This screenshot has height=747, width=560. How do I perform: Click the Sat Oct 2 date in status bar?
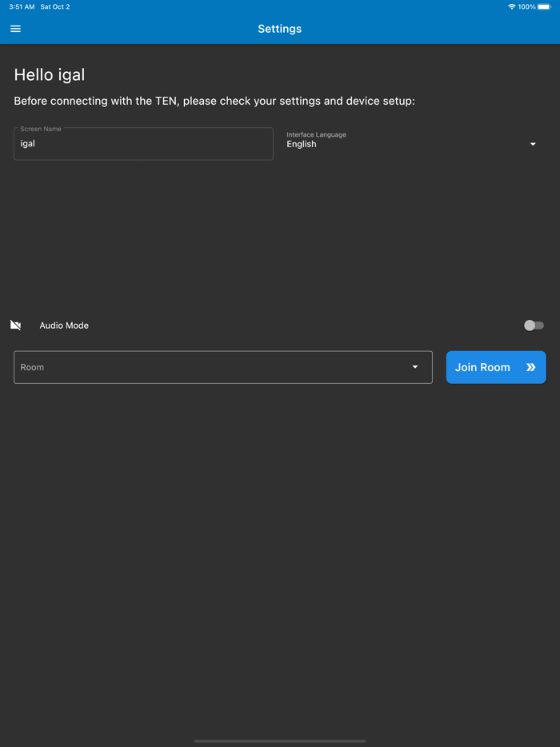coord(54,6)
